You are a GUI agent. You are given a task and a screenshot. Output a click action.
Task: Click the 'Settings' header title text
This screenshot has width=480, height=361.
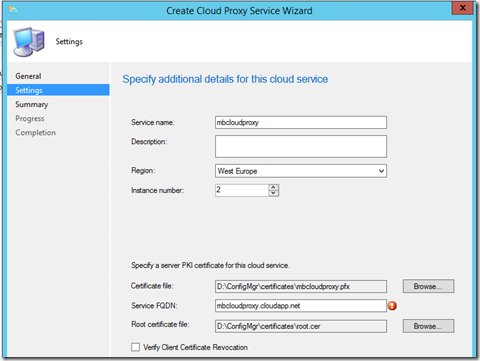pos(69,42)
